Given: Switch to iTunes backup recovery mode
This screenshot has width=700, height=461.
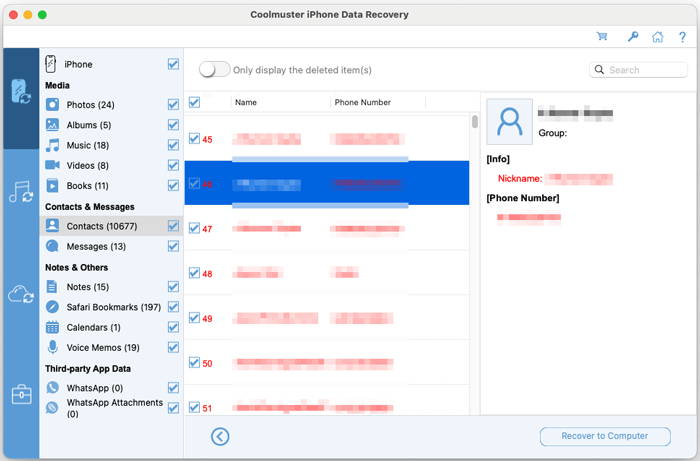Looking at the screenshot, I should point(21,192).
